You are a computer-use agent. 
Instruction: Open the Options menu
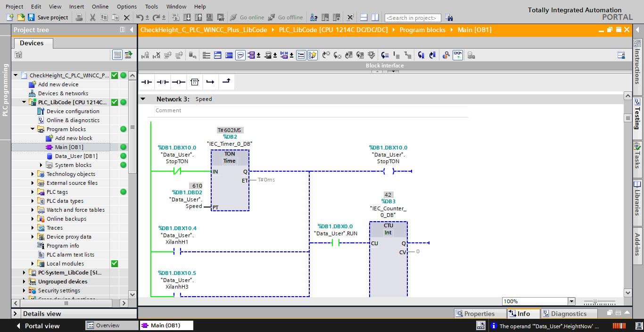pos(127,7)
